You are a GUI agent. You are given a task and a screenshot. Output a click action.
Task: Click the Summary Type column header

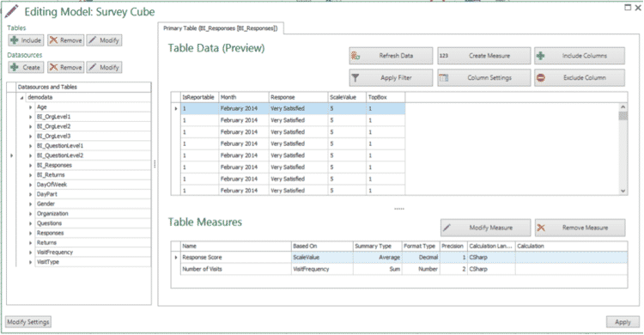(378, 247)
